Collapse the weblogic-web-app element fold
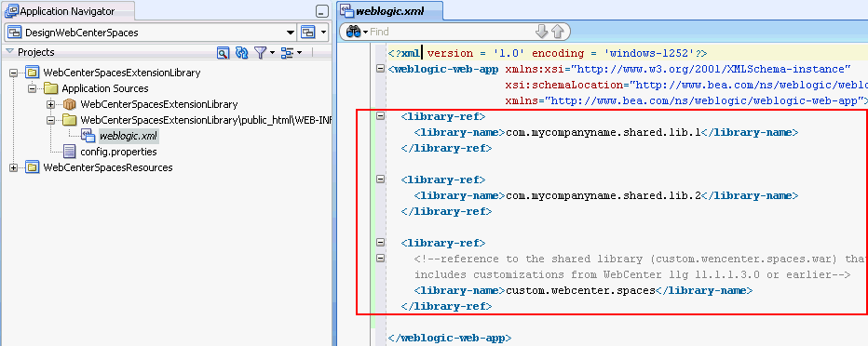 pyautogui.click(x=380, y=69)
